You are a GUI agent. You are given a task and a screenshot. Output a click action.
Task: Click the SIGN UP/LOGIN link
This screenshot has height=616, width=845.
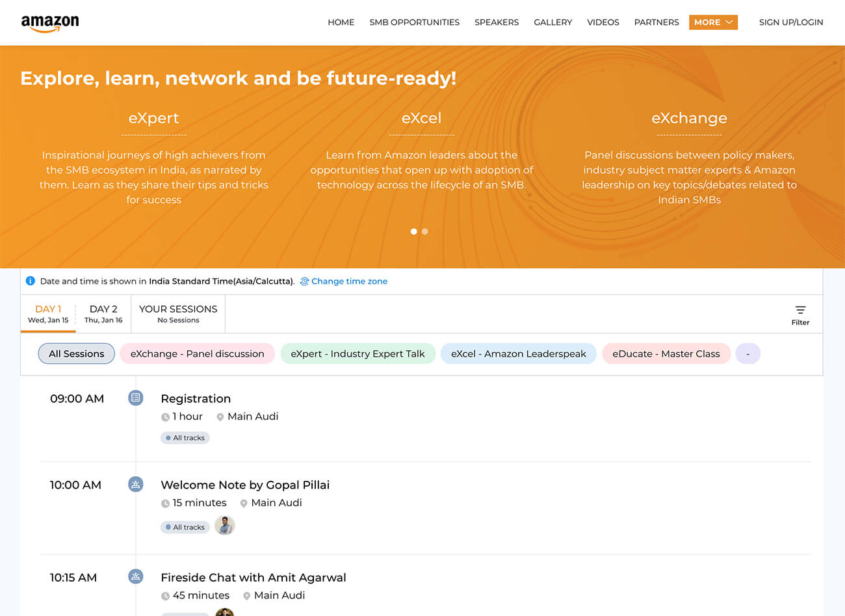click(x=790, y=22)
